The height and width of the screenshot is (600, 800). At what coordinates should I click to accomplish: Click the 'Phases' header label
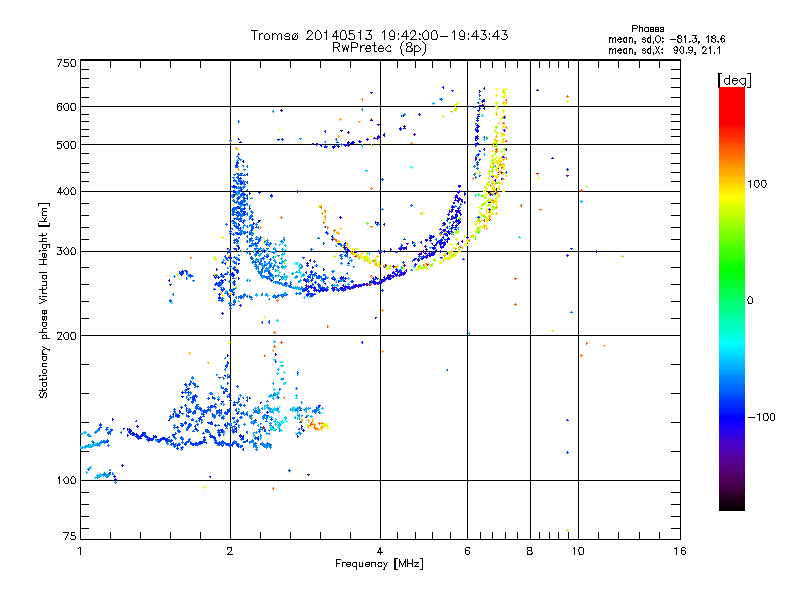click(x=647, y=29)
